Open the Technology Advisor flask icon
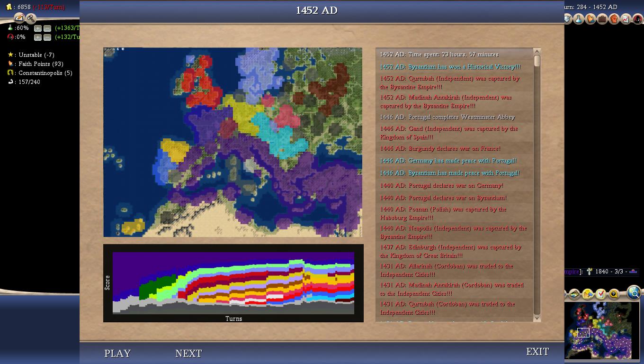Viewport: 644px width, 364px height. 579,19
